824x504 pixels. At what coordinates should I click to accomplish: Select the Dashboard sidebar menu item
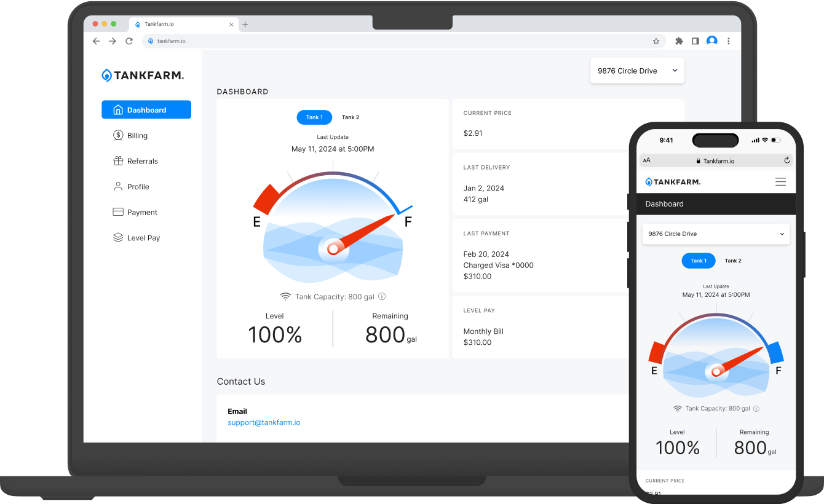[x=146, y=110]
